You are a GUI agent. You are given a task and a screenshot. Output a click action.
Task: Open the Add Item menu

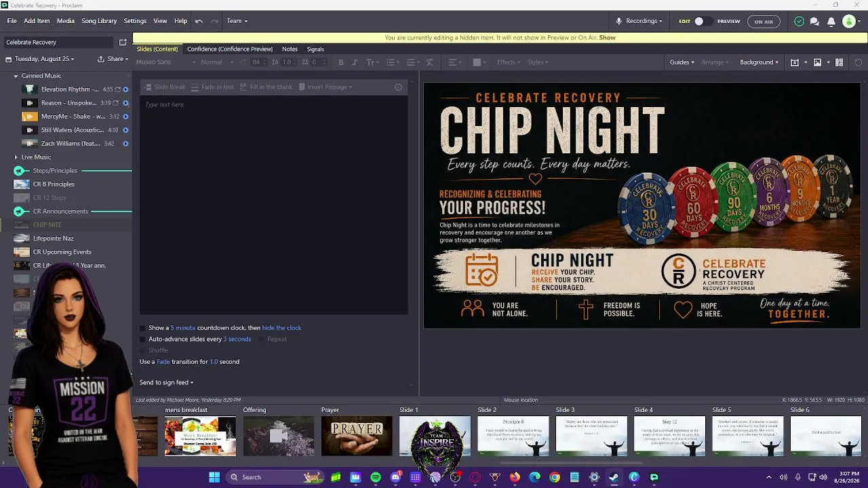pyautogui.click(x=37, y=21)
